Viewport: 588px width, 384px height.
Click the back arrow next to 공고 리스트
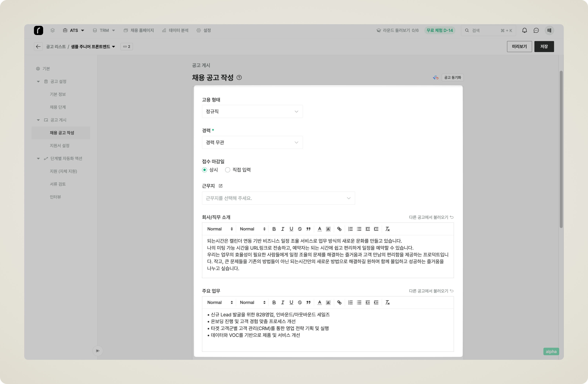tap(38, 47)
